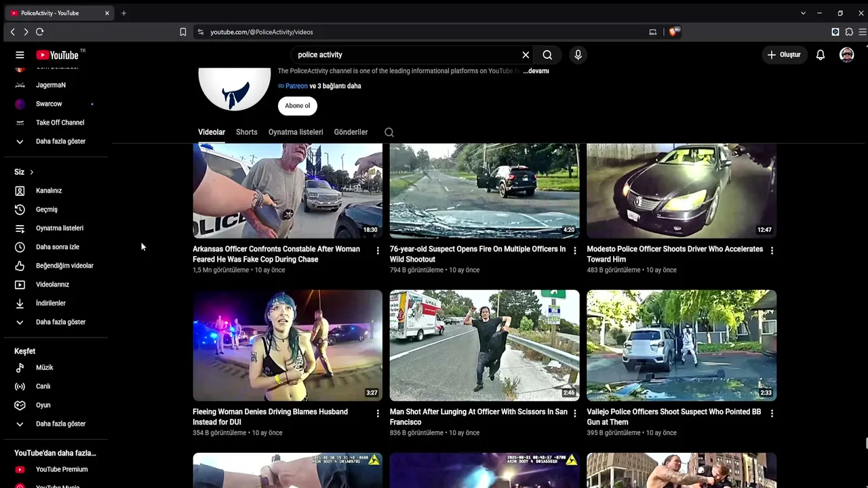This screenshot has width=868, height=488.
Task: Open the YouTube hamburger guide menu
Action: click(x=20, y=55)
